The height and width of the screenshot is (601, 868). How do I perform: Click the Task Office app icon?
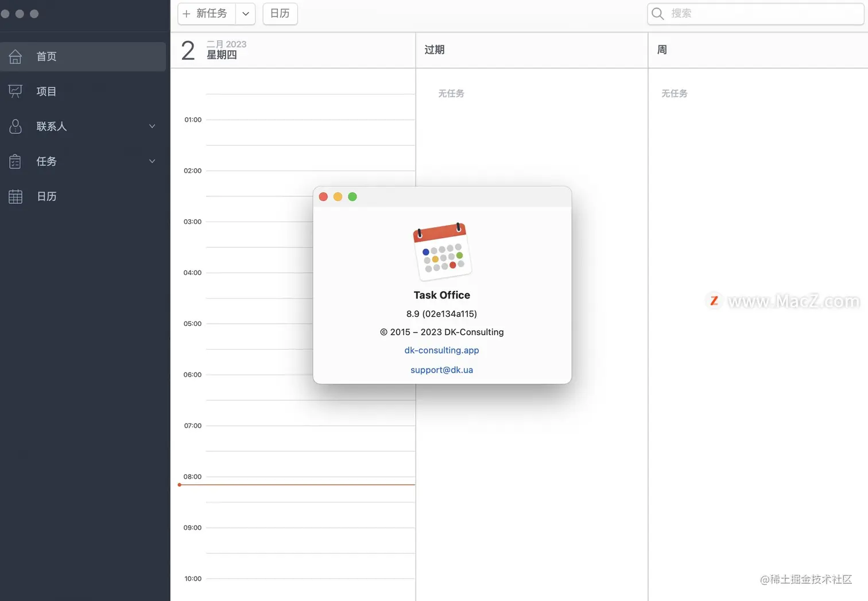click(x=442, y=251)
